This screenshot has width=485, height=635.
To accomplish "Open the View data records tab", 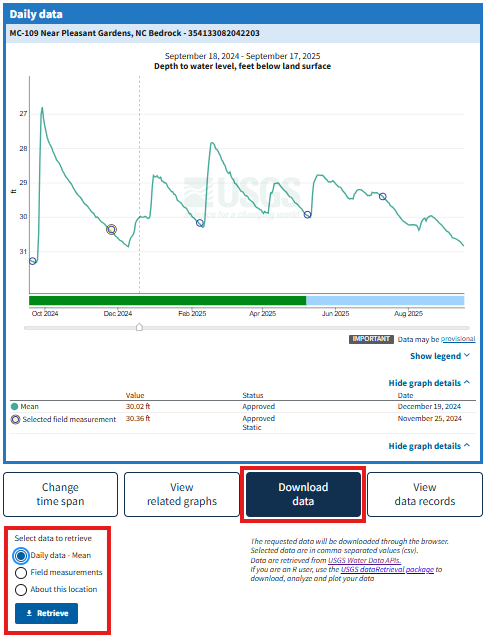I will pos(425,494).
